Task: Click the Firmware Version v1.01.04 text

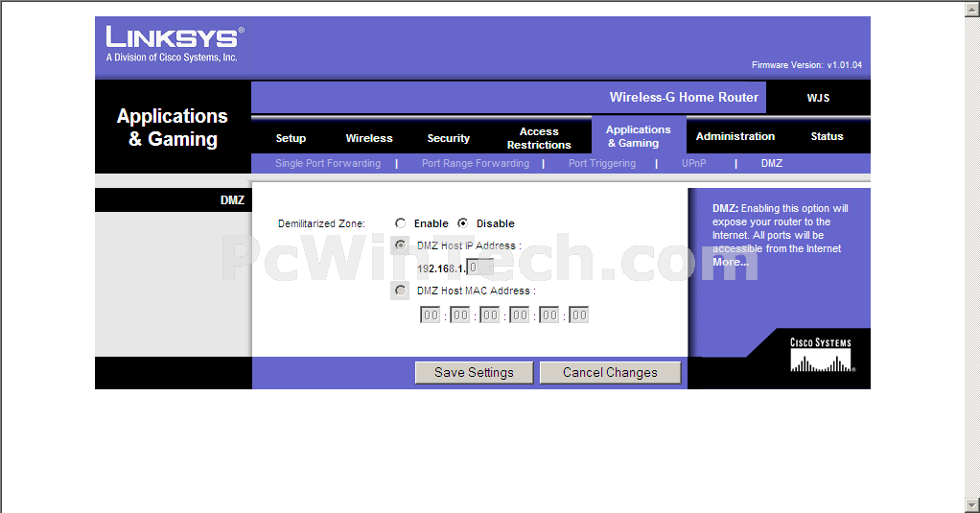Action: pos(806,65)
